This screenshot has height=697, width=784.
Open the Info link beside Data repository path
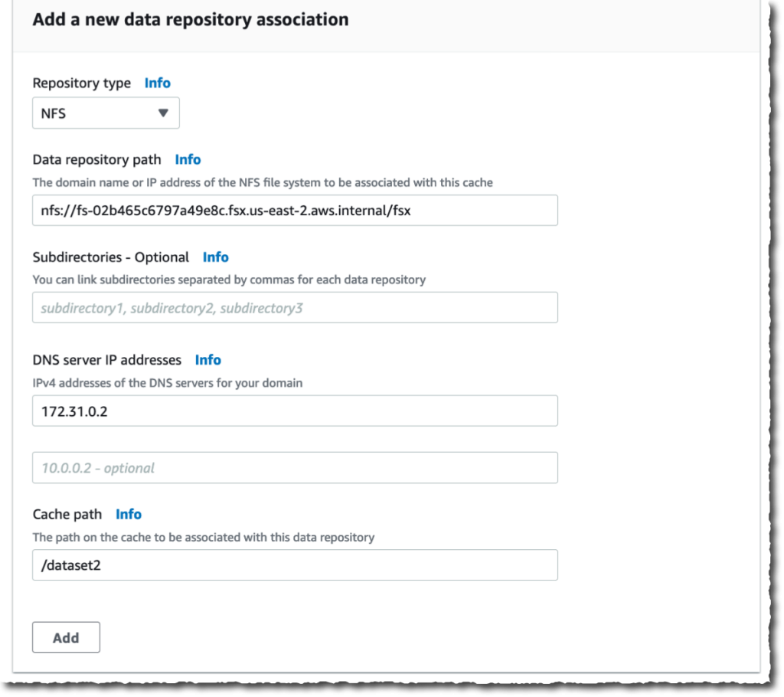[x=188, y=159]
